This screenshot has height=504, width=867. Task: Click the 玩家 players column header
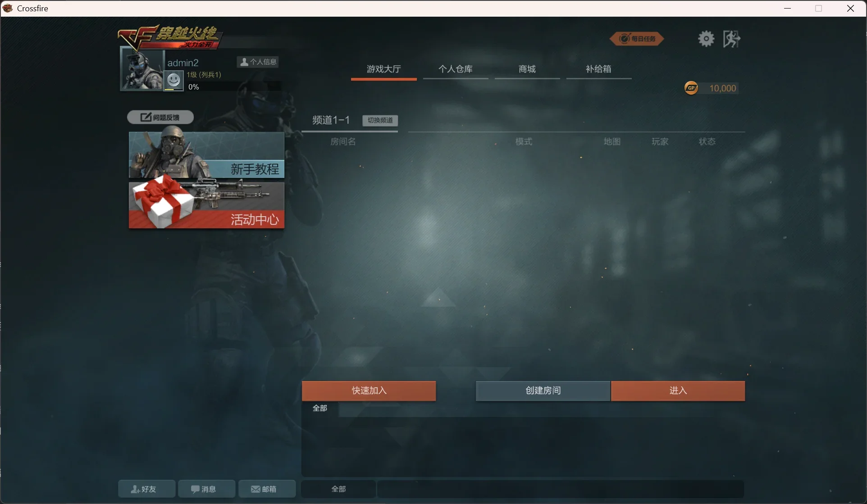(x=660, y=141)
